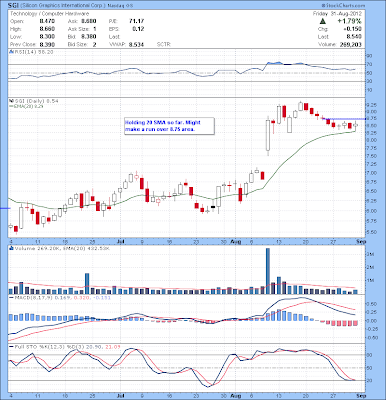
Task: Click the green up-arrow price change icon
Action: tap(323, 21)
